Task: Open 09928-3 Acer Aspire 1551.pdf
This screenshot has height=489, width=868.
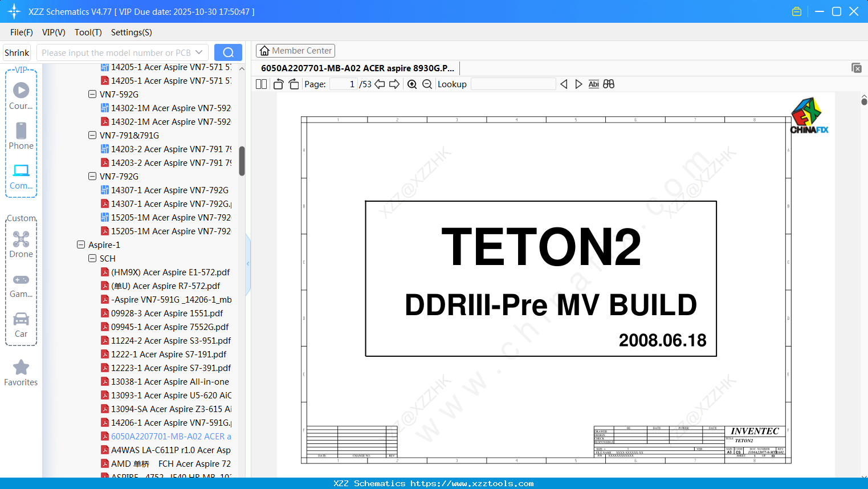Action: 162,313
